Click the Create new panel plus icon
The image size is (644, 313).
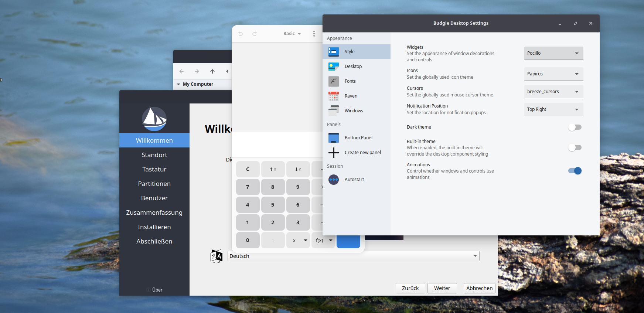click(x=334, y=153)
